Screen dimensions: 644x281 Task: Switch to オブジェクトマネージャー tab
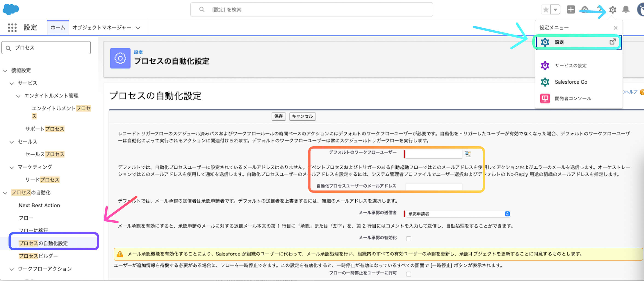click(x=102, y=28)
